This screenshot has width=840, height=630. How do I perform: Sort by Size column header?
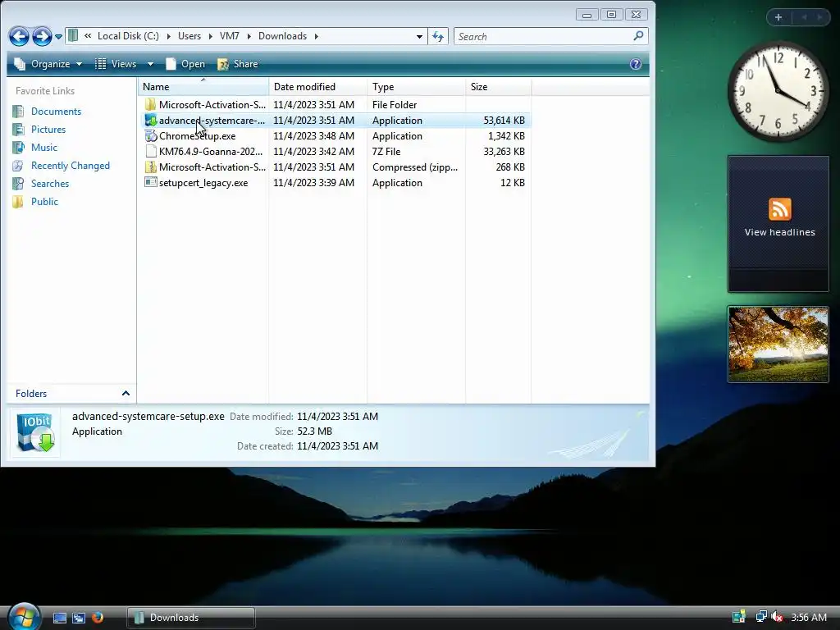pyautogui.click(x=498, y=87)
